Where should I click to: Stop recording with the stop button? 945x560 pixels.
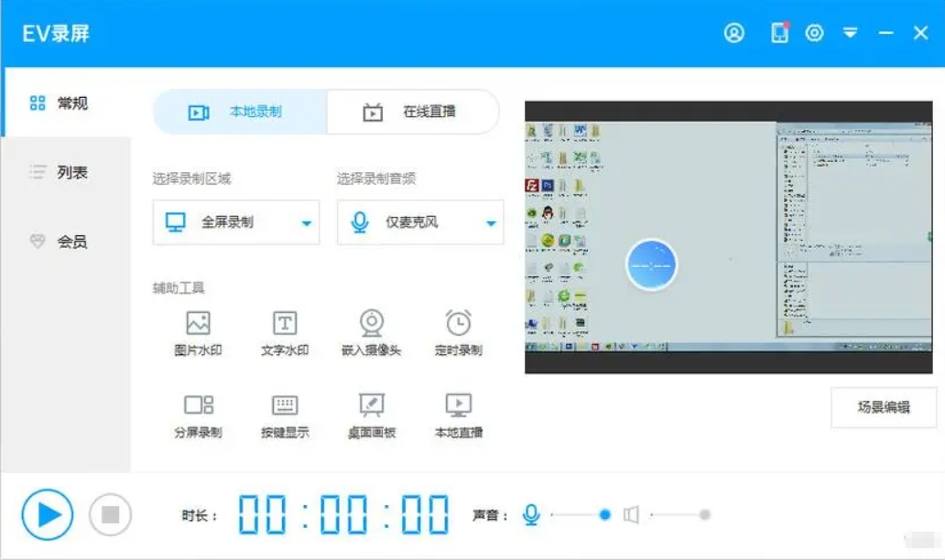[x=110, y=515]
